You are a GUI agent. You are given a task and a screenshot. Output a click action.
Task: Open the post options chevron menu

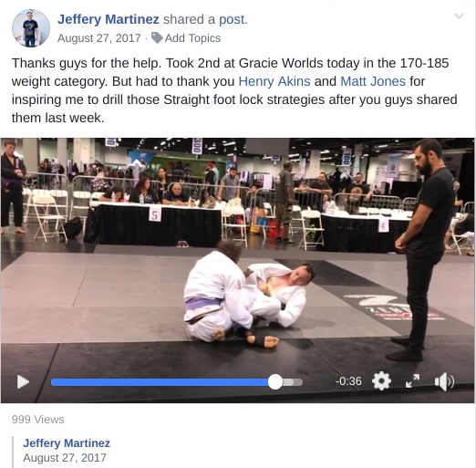[x=459, y=16]
